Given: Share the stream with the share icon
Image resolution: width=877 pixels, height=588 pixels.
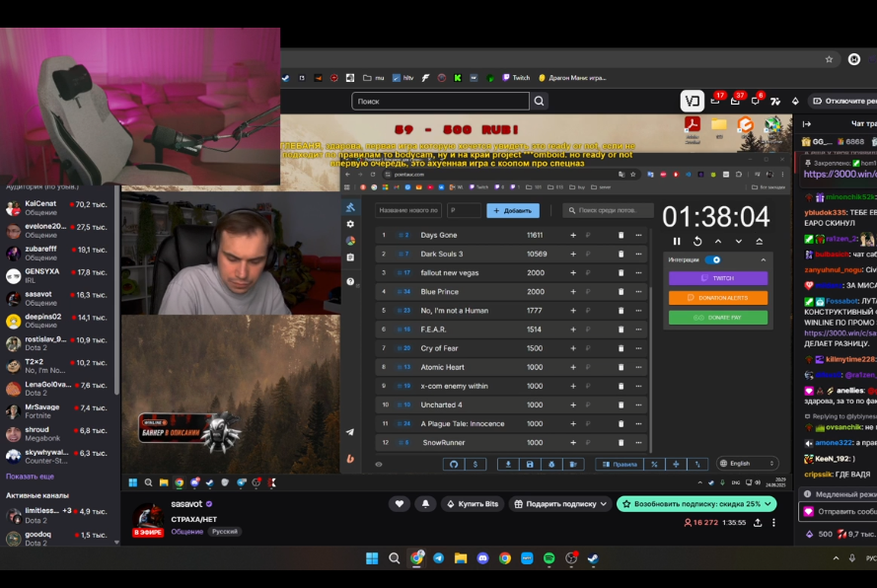Looking at the screenshot, I should pos(758,523).
